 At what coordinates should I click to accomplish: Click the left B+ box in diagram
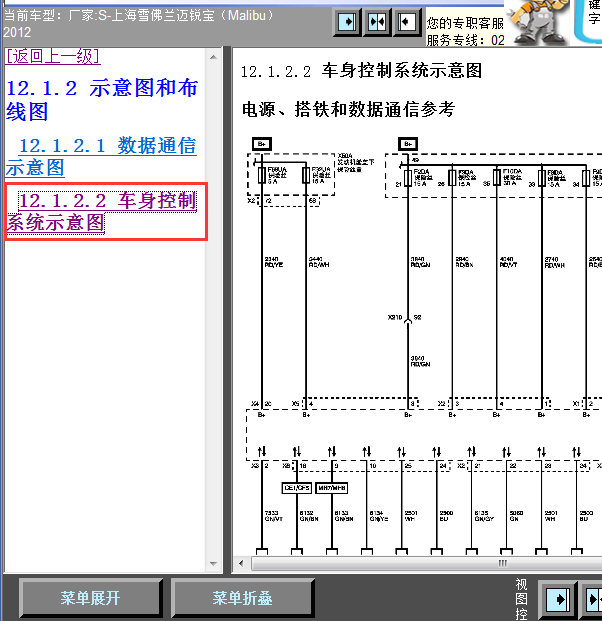262,144
